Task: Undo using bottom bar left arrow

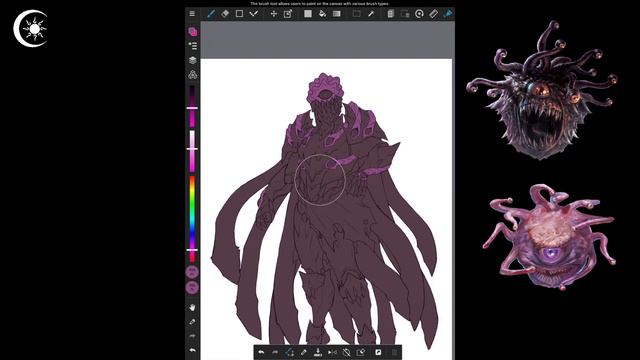Action: pyautogui.click(x=261, y=352)
